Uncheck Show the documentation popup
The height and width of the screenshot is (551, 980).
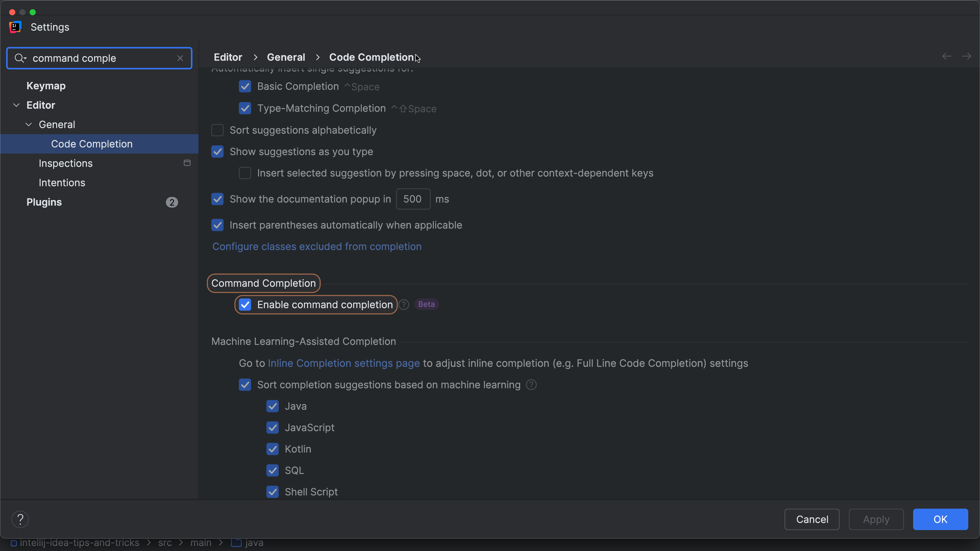point(217,199)
